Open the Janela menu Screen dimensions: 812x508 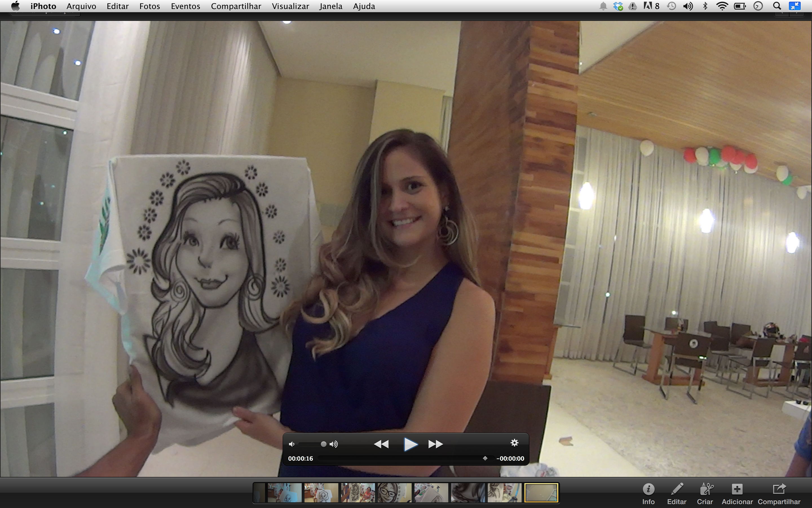click(331, 6)
